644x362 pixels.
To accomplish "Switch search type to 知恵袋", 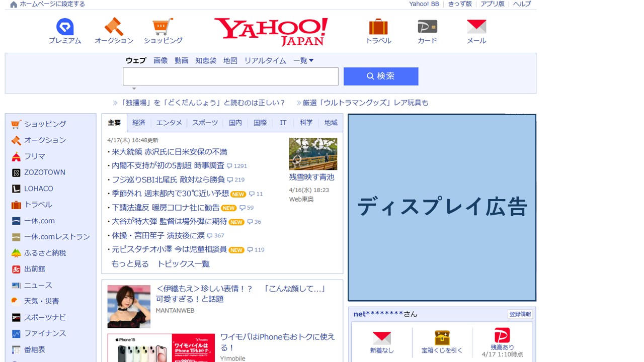I will coord(206,60).
